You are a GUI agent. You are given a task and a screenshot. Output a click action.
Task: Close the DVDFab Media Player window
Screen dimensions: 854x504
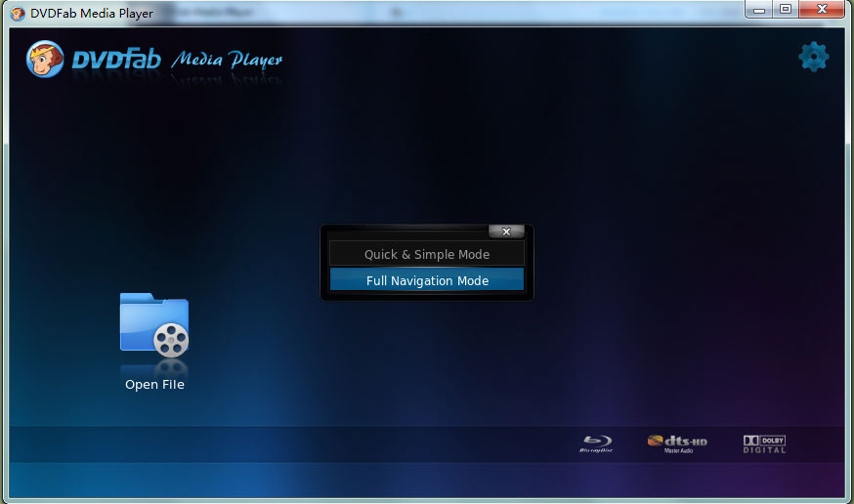point(820,9)
